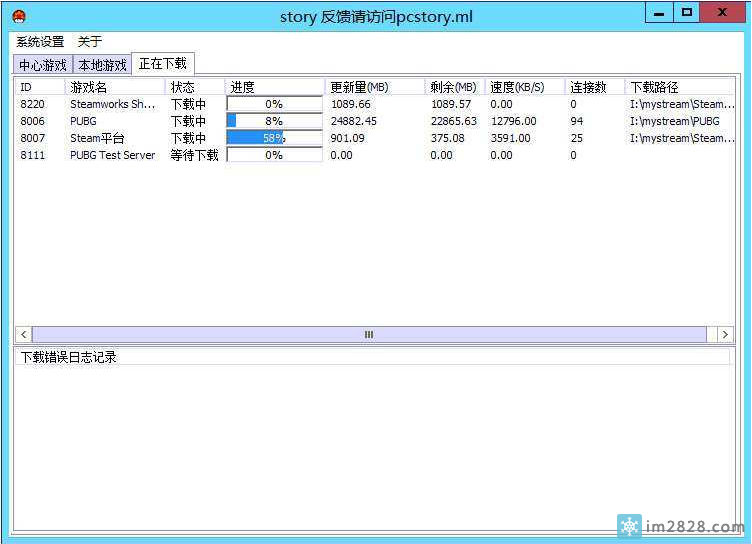Select the PUBG Test Server row
The width and height of the screenshot is (752, 544).
point(113,155)
